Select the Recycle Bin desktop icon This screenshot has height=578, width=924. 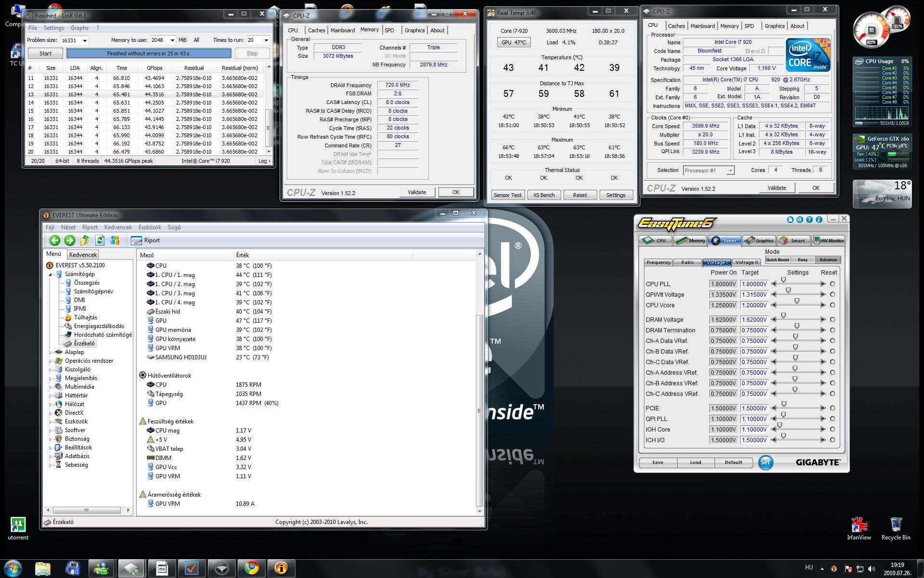point(896,528)
